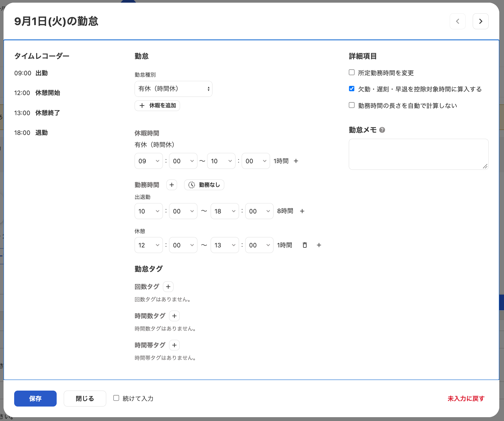
Task: Open help icon beside 勤怠メモ
Action: click(382, 130)
